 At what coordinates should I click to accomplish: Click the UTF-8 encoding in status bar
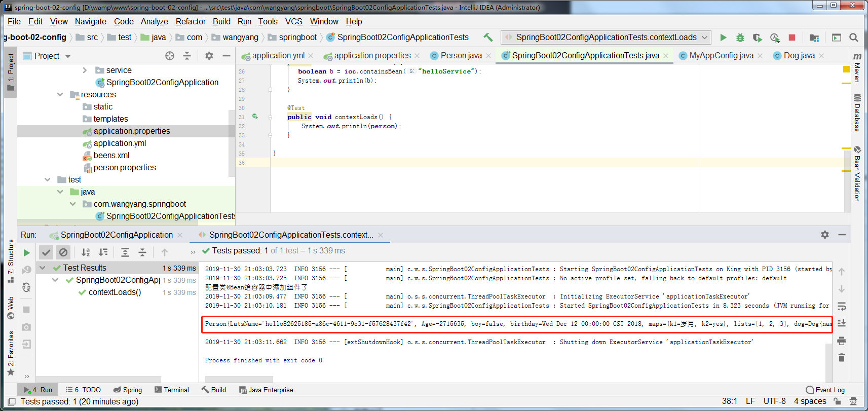click(774, 401)
